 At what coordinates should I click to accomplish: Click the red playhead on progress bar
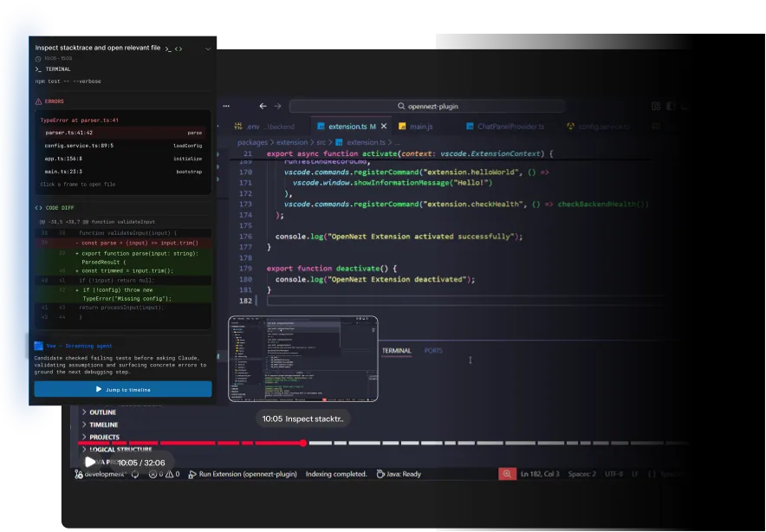(303, 443)
